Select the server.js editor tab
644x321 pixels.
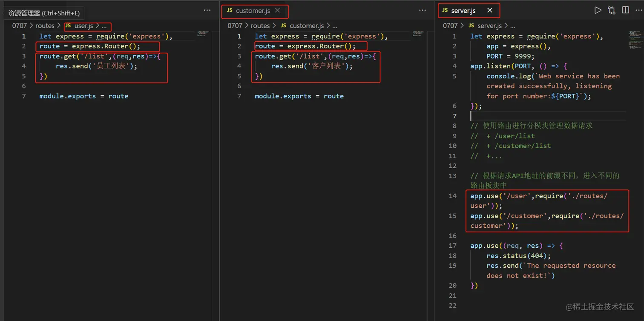[x=468, y=11]
